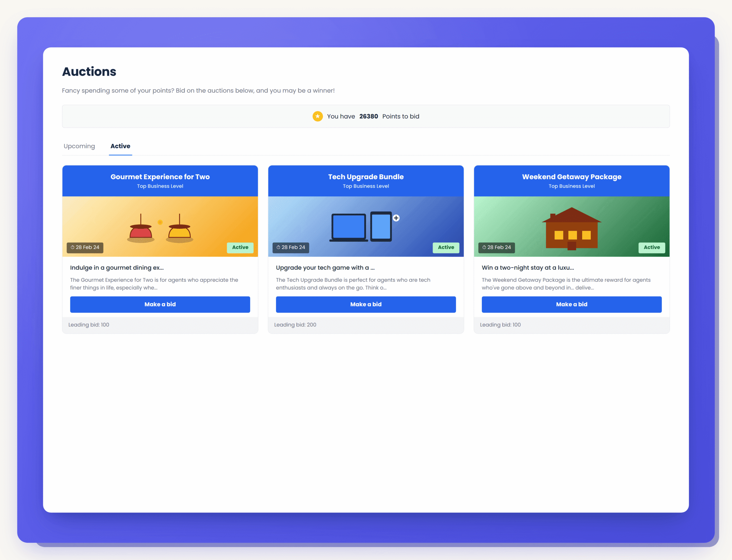The width and height of the screenshot is (732, 560).
Task: Click the 28 Feb 24 date on Tech card
Action: (x=293, y=247)
